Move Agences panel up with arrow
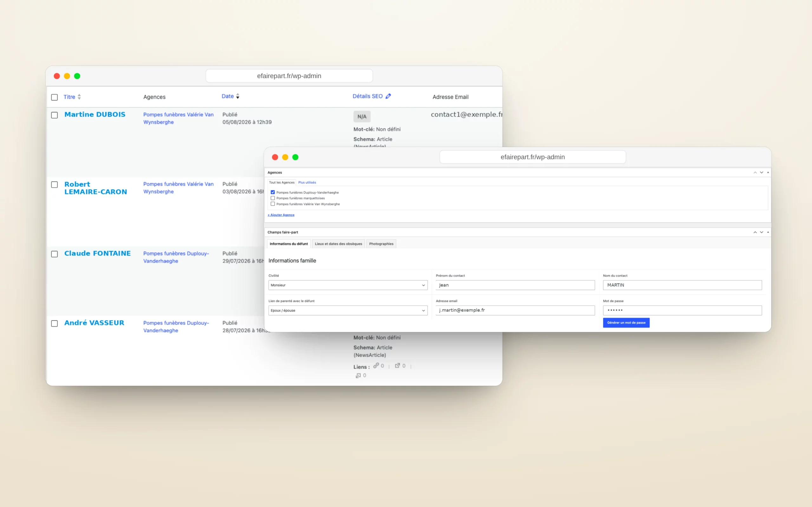Image resolution: width=812 pixels, height=507 pixels. coord(755,172)
